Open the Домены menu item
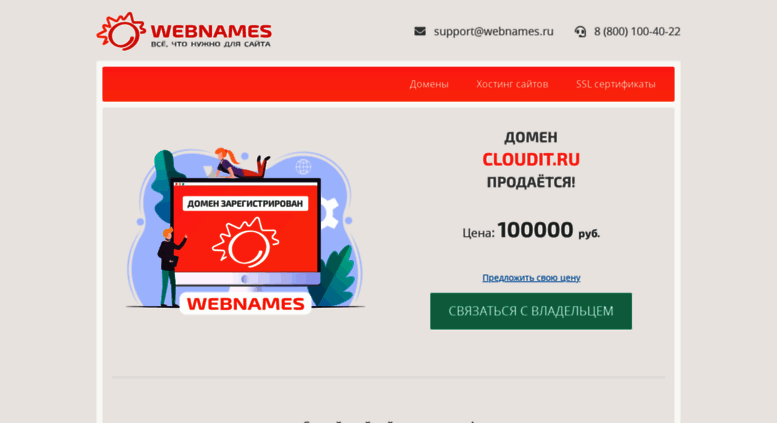Screen dimensions: 777x423 (x=429, y=84)
